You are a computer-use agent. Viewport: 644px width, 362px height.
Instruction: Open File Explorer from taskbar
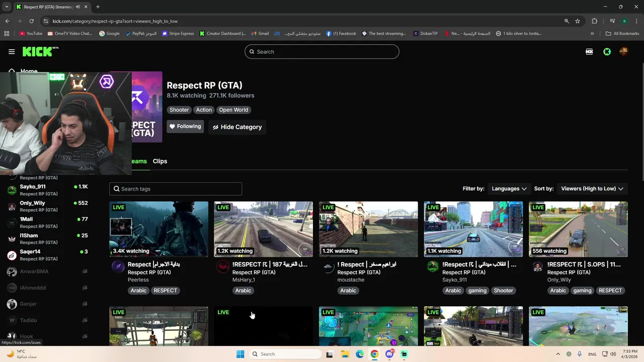tap(345, 354)
